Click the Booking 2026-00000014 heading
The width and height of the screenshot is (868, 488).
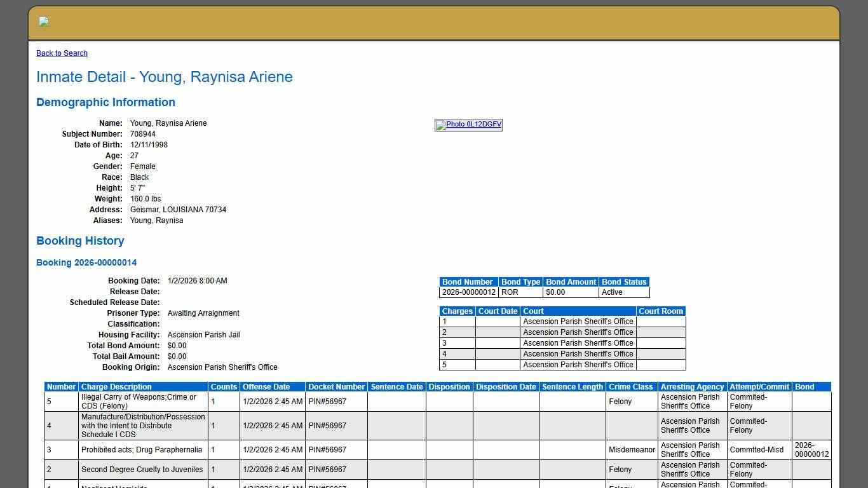pyautogui.click(x=86, y=263)
